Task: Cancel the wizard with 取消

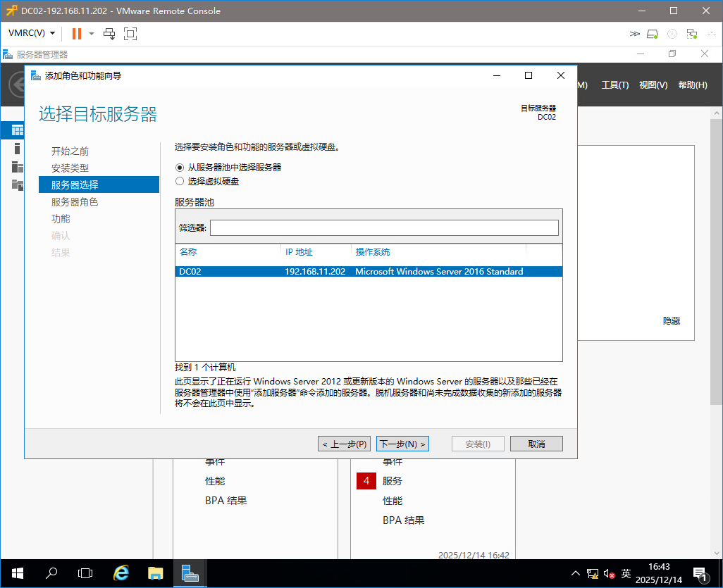Action: click(x=536, y=444)
